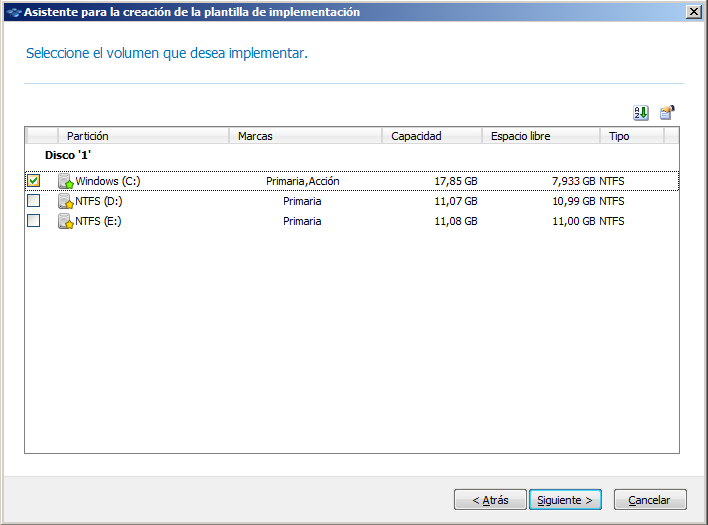Click the Primaria cell in the D: row

tap(302, 201)
